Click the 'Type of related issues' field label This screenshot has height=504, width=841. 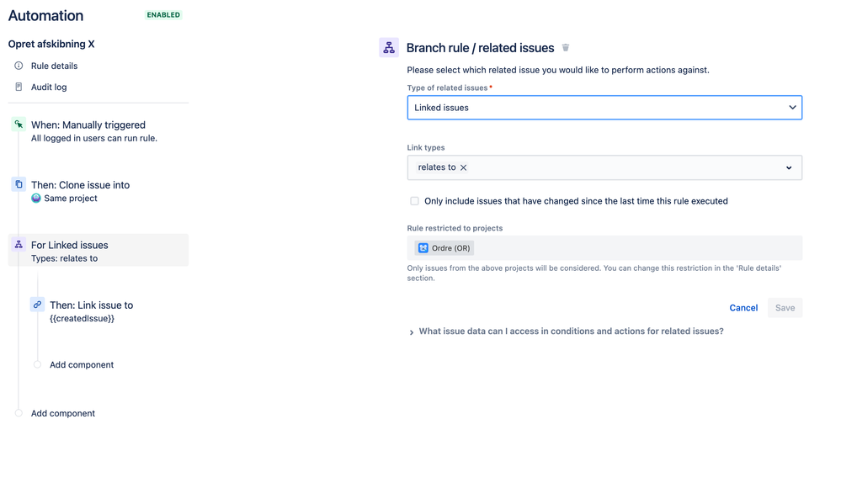click(447, 88)
